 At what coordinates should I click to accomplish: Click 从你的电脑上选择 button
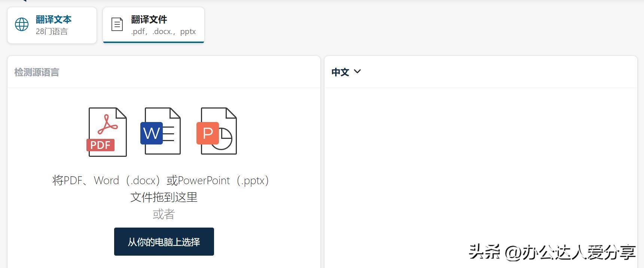164,242
